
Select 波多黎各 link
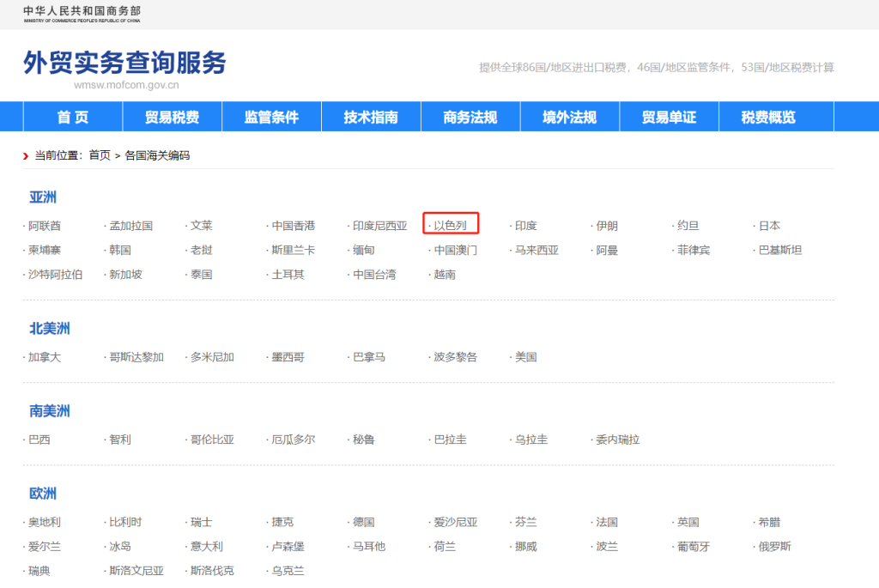(x=456, y=357)
